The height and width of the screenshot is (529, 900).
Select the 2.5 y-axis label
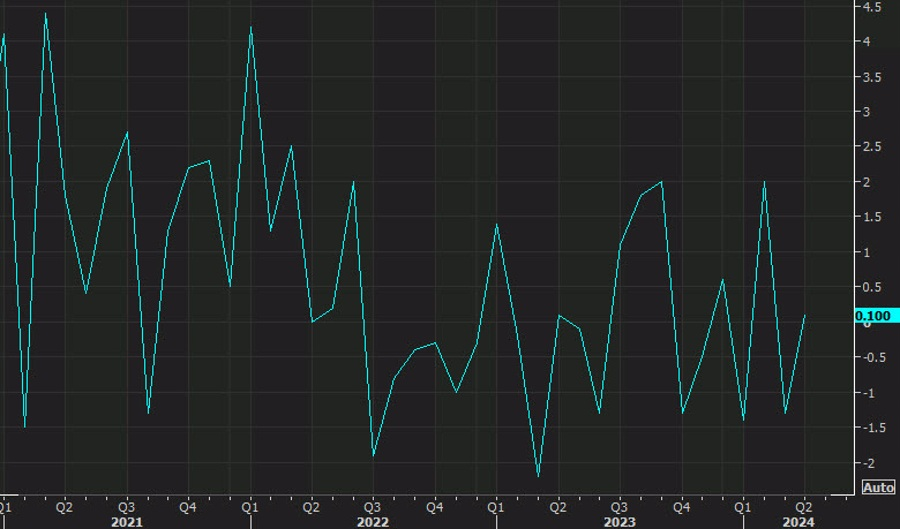click(x=872, y=147)
